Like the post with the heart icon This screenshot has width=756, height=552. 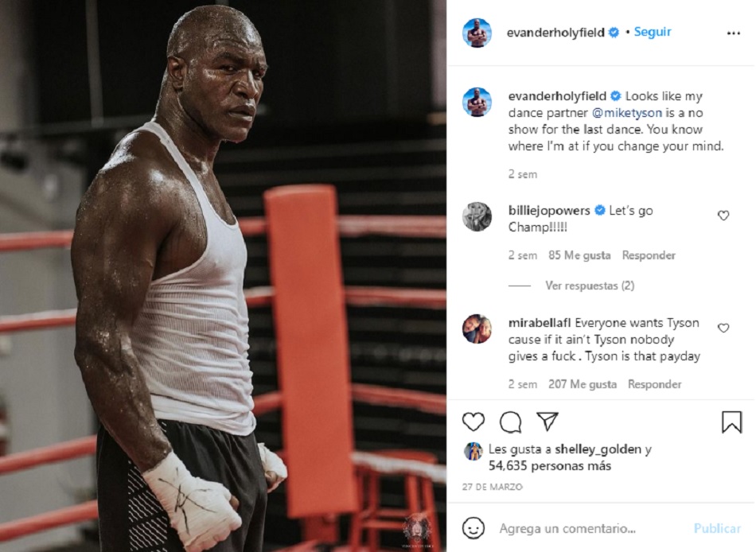[473, 422]
